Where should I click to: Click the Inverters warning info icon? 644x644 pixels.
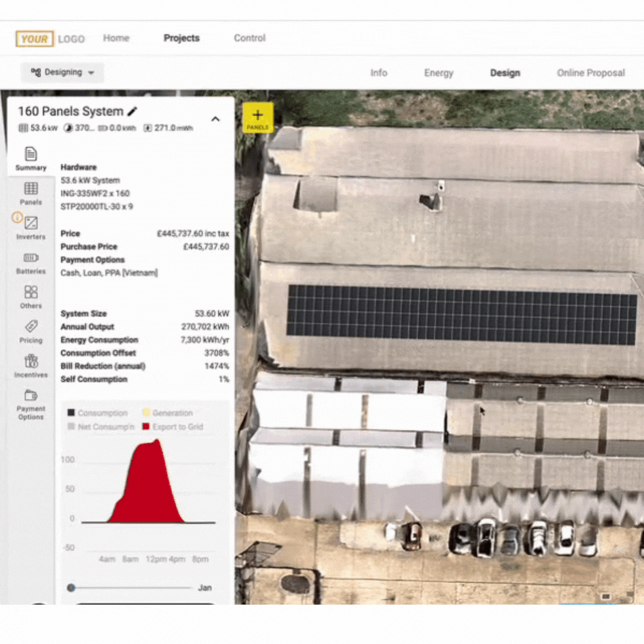pos(17,217)
